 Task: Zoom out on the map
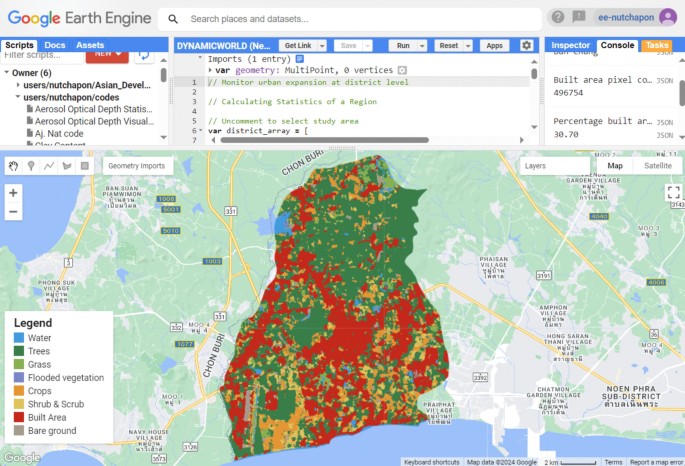13,212
